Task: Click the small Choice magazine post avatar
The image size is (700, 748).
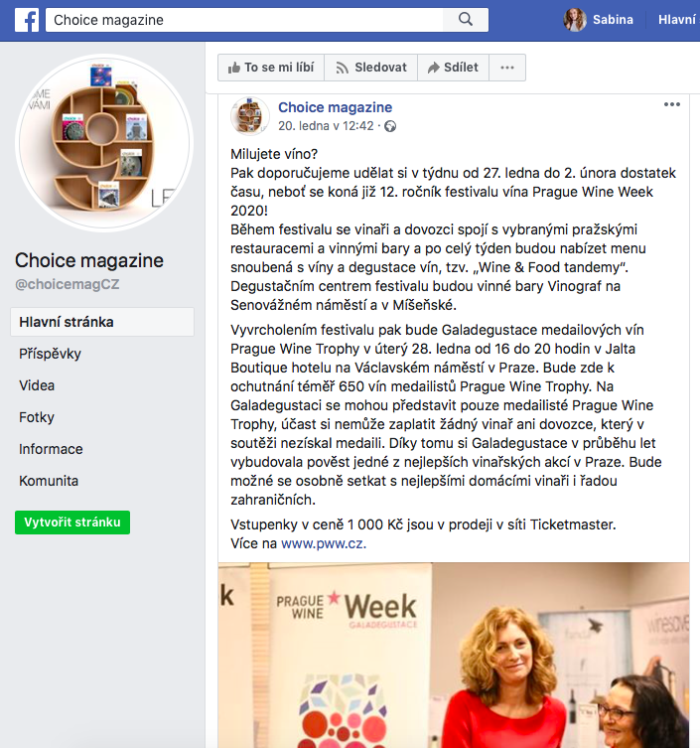Action: pyautogui.click(x=250, y=116)
